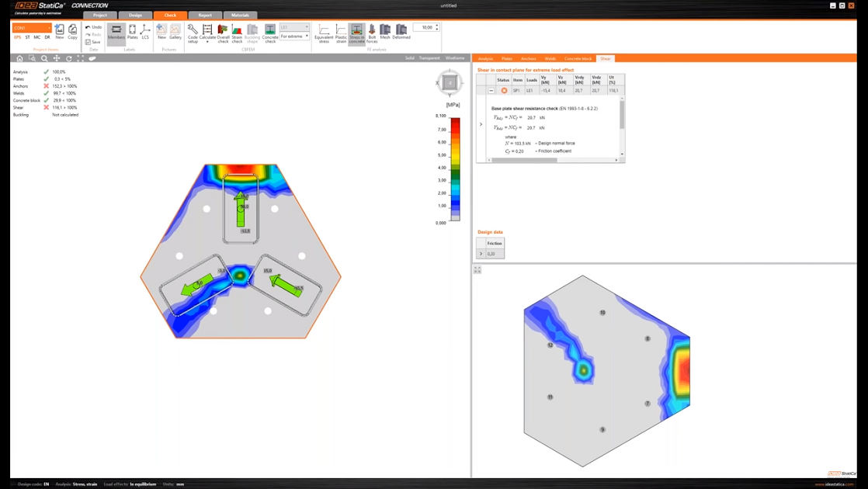The width and height of the screenshot is (868, 489).
Task: Save the project data
Action: (93, 42)
